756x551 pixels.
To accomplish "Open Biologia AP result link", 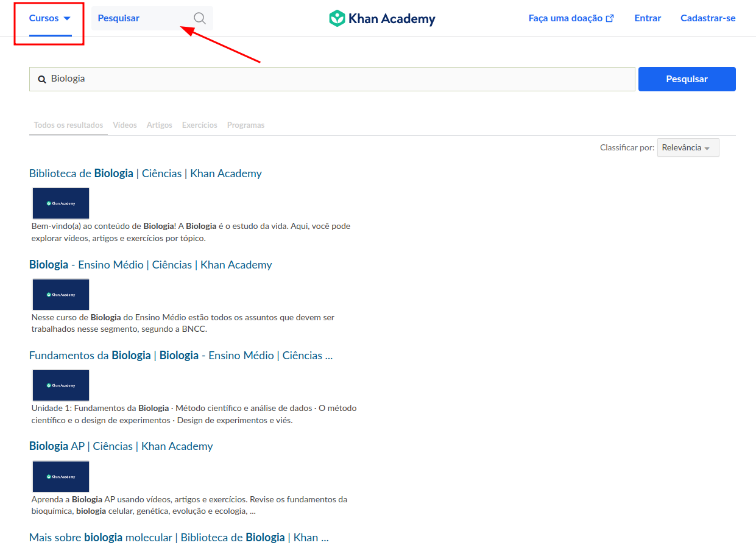I will 121,446.
